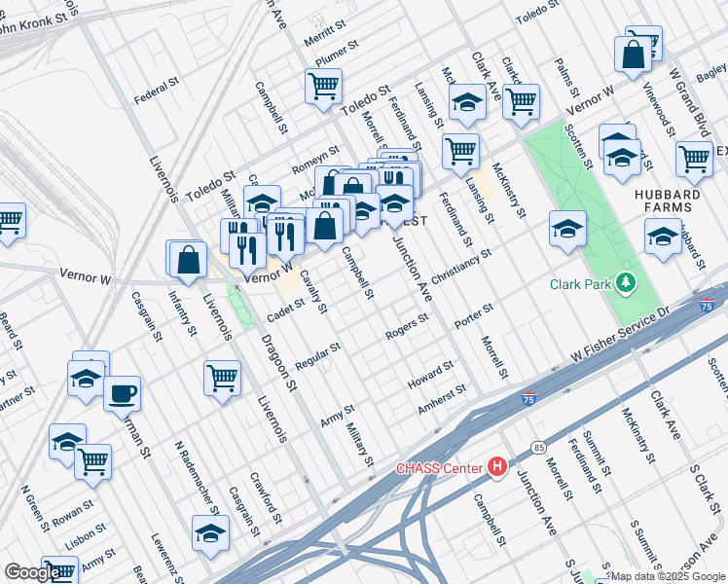Click the Map data ©2025 Google text
This screenshot has width=728, height=584.
tap(669, 576)
